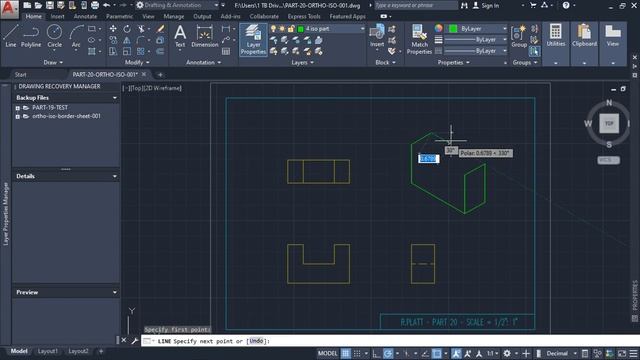Toggle layer freeze sun icon
Image resolution: width=640 pixels, height=360 pixels.
pyautogui.click(x=282, y=29)
